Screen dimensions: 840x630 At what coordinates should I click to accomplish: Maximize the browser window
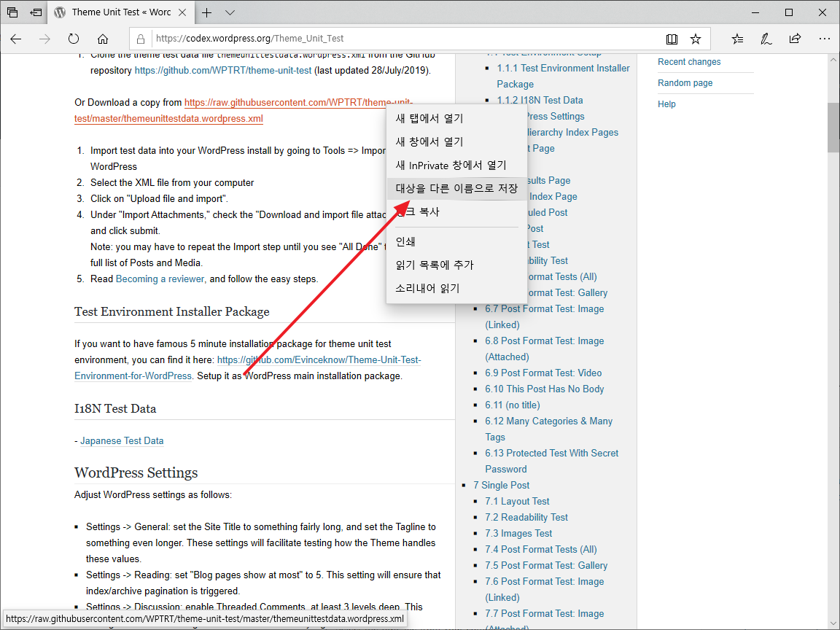pos(789,12)
